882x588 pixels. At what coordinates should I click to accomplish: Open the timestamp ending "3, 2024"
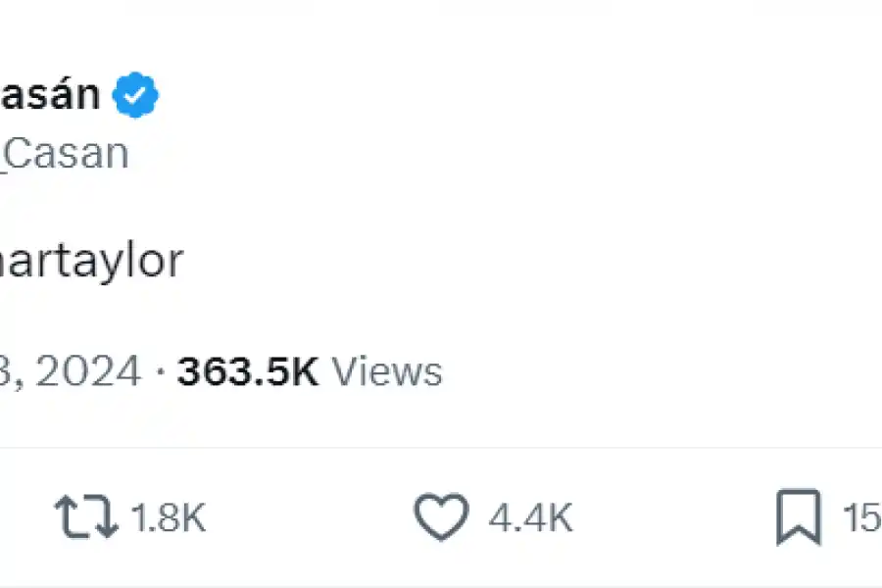[69, 372]
